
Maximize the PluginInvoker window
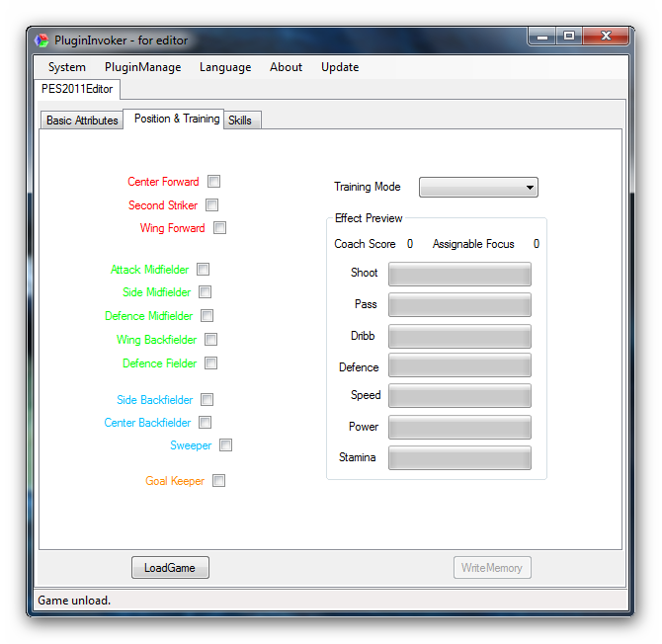tap(569, 37)
